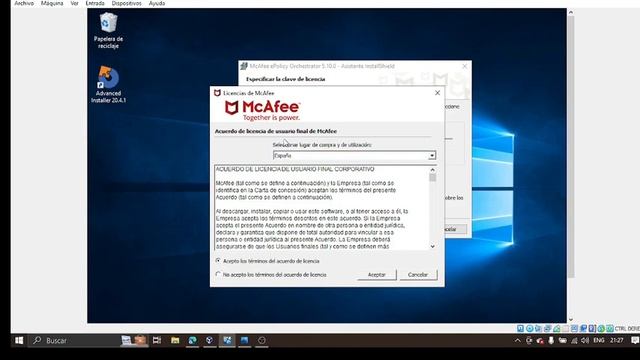640x360 pixels.
Task: Open Task View on the taskbar
Action: (157, 340)
